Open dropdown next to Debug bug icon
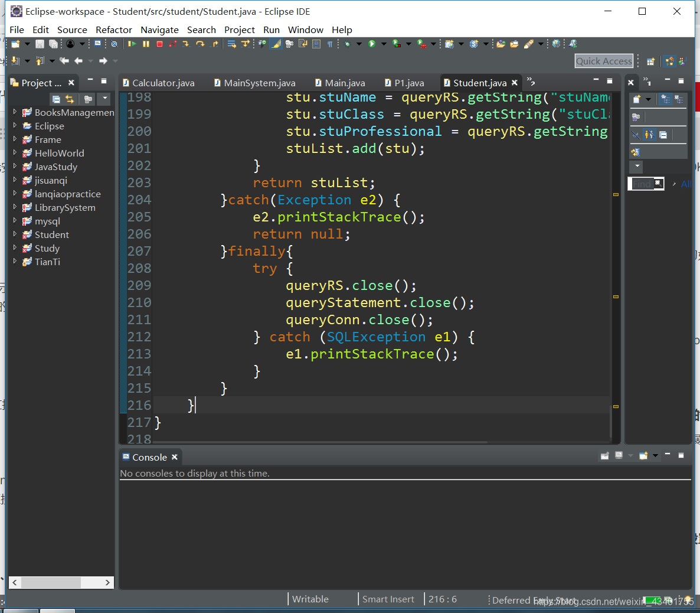 [x=358, y=44]
